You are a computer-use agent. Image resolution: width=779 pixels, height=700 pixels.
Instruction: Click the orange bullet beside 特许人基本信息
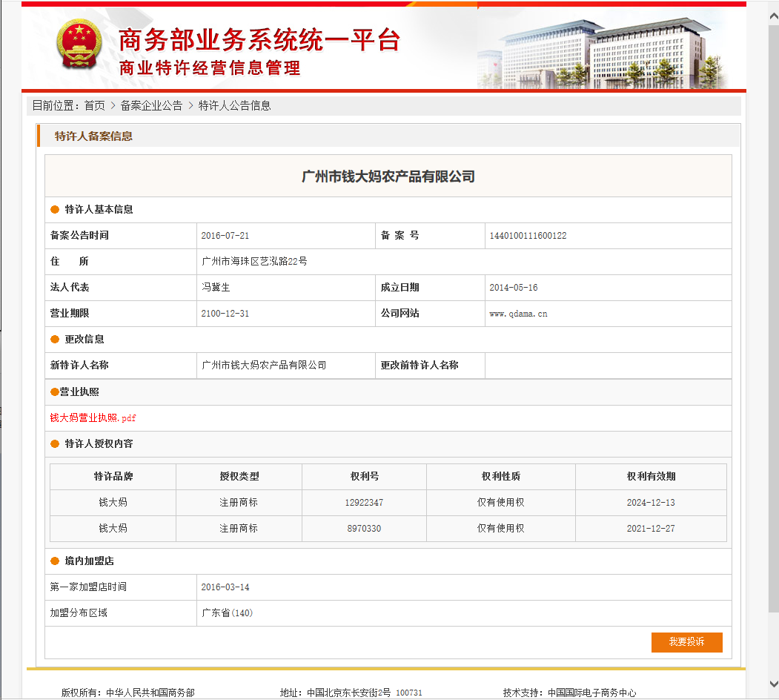[x=55, y=210]
